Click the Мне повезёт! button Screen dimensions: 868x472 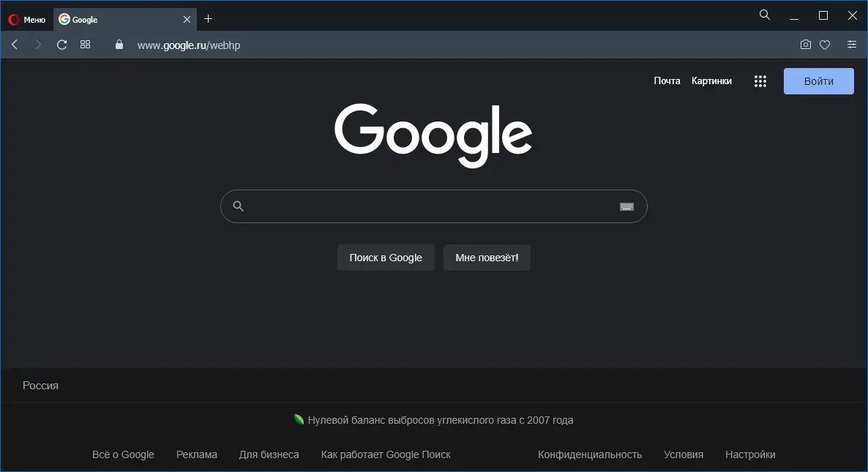tap(487, 258)
